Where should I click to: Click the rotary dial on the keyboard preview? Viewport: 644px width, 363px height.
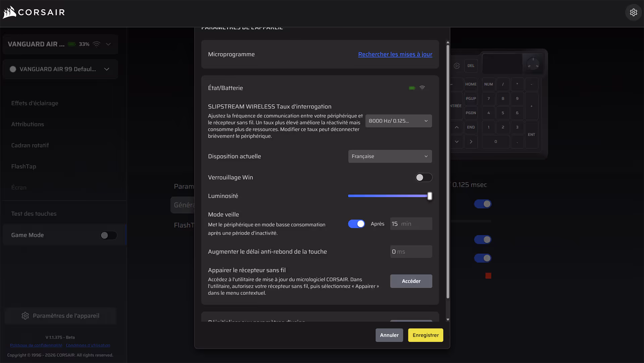point(533,64)
